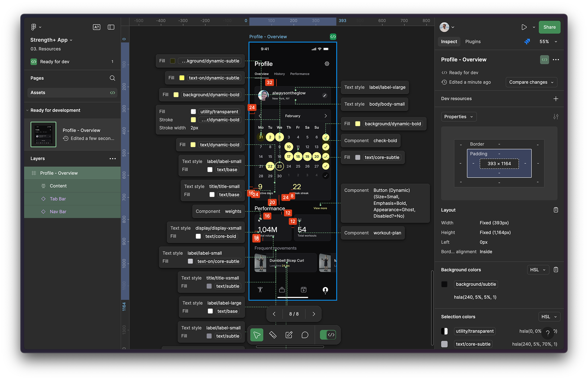Select the Measure ruler tool
Screen dimensions: 588x380
[273, 335]
